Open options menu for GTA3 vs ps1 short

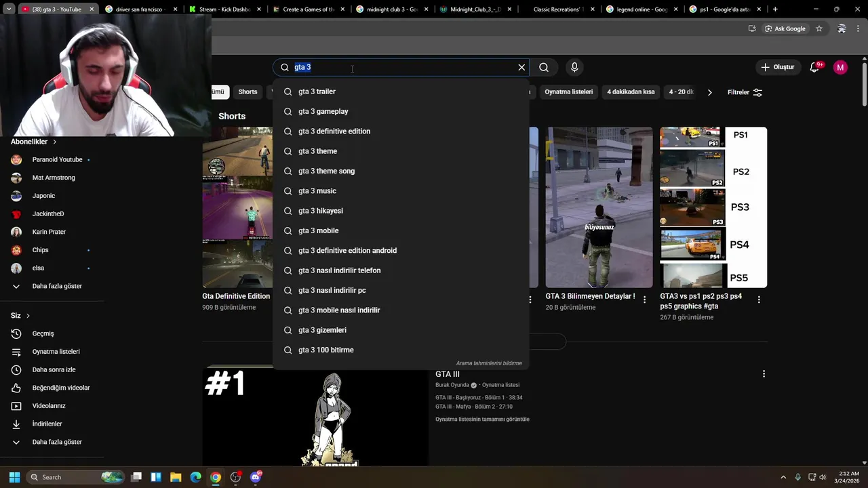[759, 299]
